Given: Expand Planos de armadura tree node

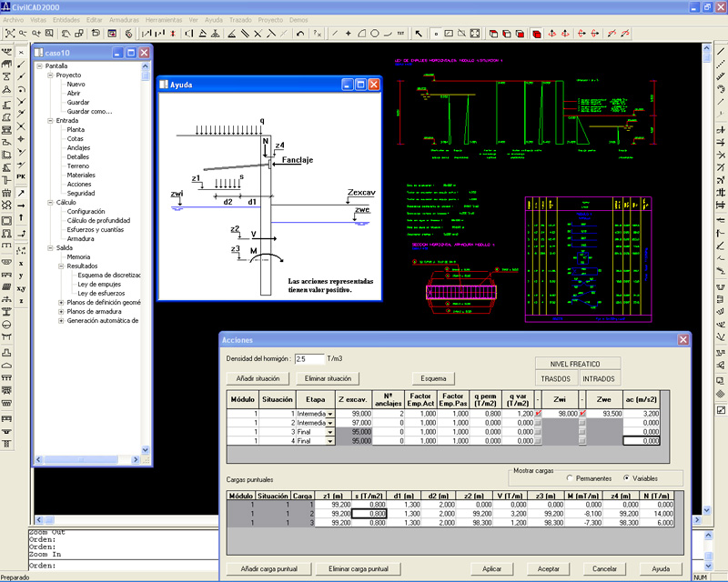Looking at the screenshot, I should 61,311.
